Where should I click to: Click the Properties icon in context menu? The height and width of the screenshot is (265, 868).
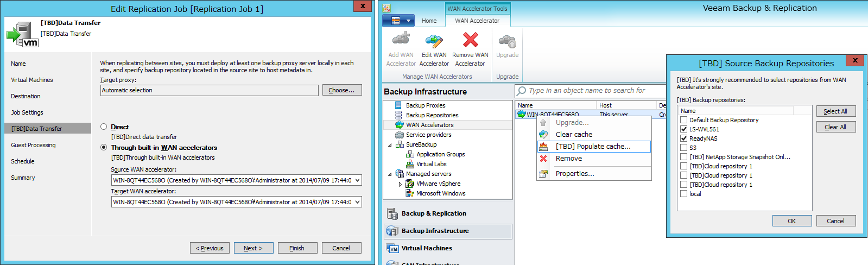coord(543,174)
